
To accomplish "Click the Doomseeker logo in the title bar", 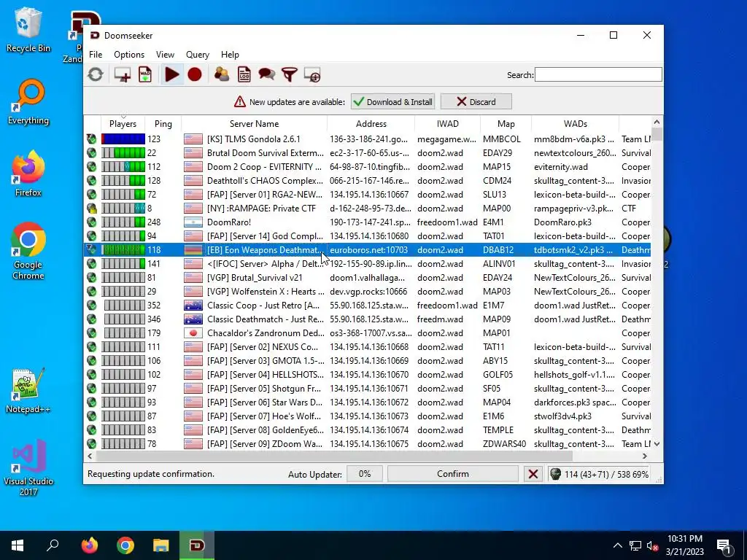I will pyautogui.click(x=95, y=35).
